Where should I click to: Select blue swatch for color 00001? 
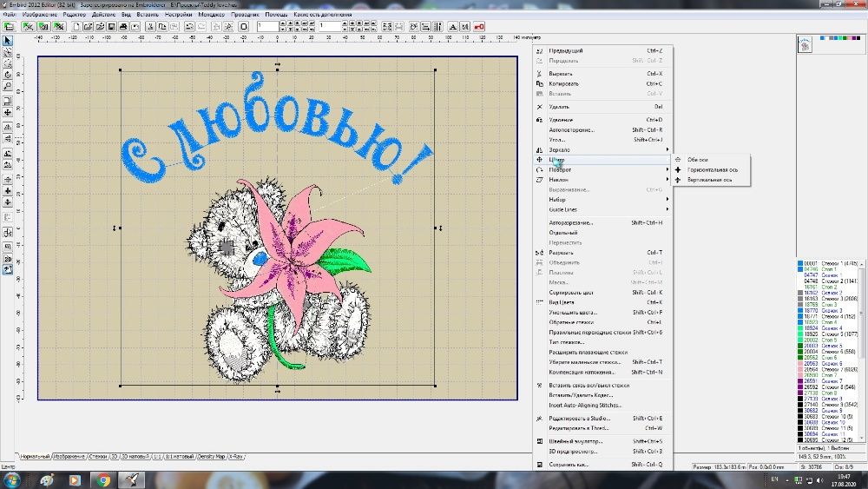tap(800, 263)
